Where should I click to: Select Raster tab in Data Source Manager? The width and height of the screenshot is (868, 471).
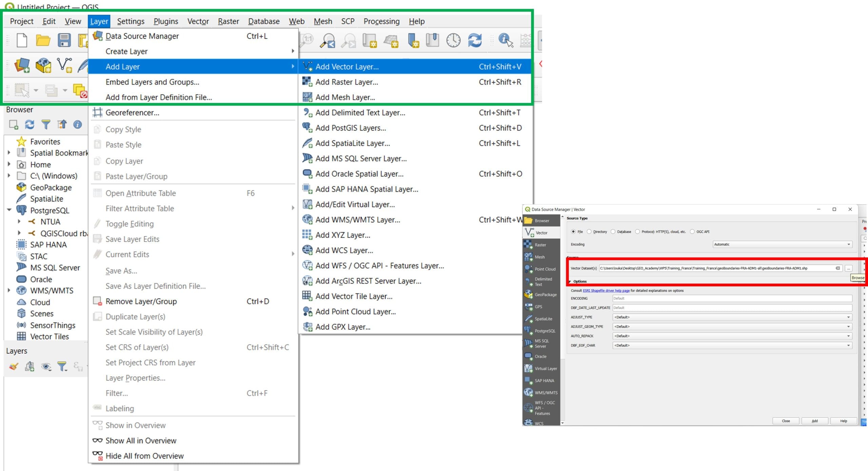tap(541, 245)
